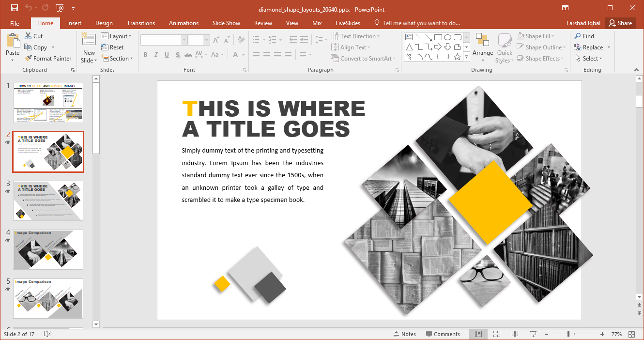Click the Format Painter brush icon
Image resolution: width=644 pixels, height=340 pixels.
coord(29,59)
